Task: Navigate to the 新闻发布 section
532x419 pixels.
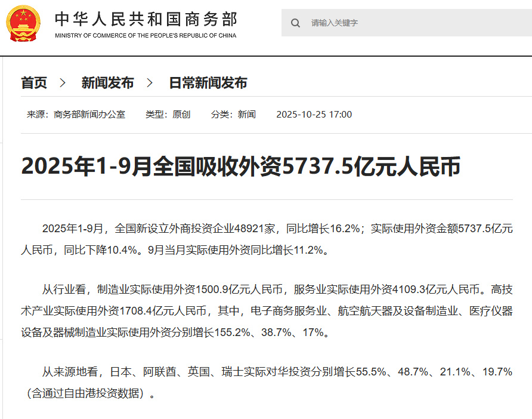Action: (x=107, y=83)
